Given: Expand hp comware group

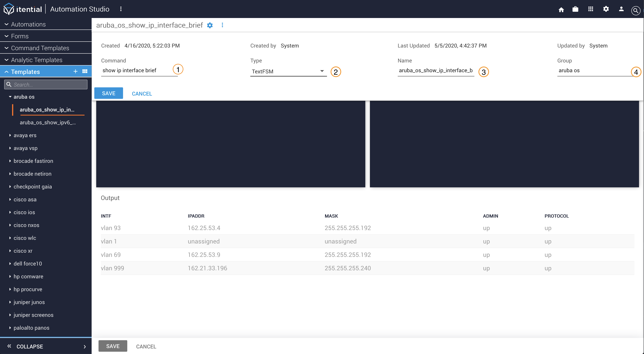Looking at the screenshot, I should [x=10, y=276].
